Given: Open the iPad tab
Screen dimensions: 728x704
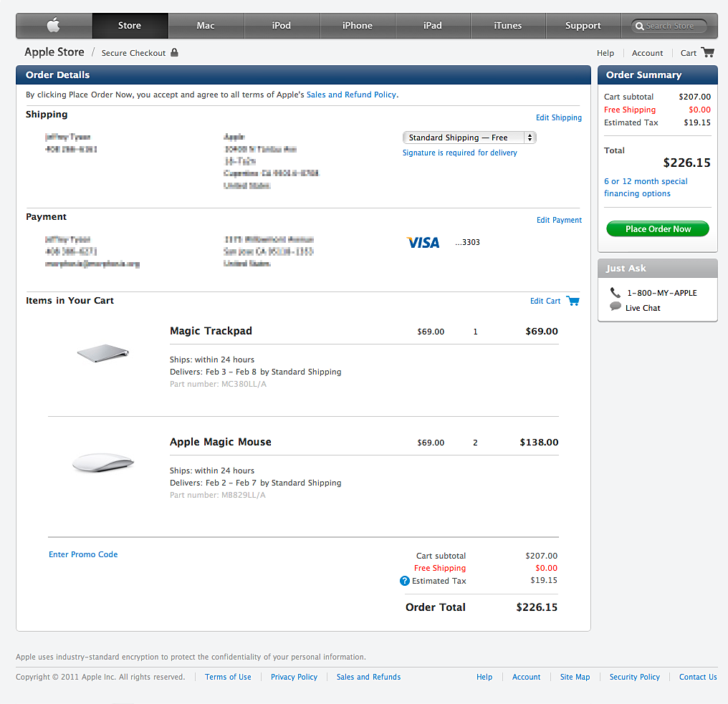Looking at the screenshot, I should tap(433, 26).
